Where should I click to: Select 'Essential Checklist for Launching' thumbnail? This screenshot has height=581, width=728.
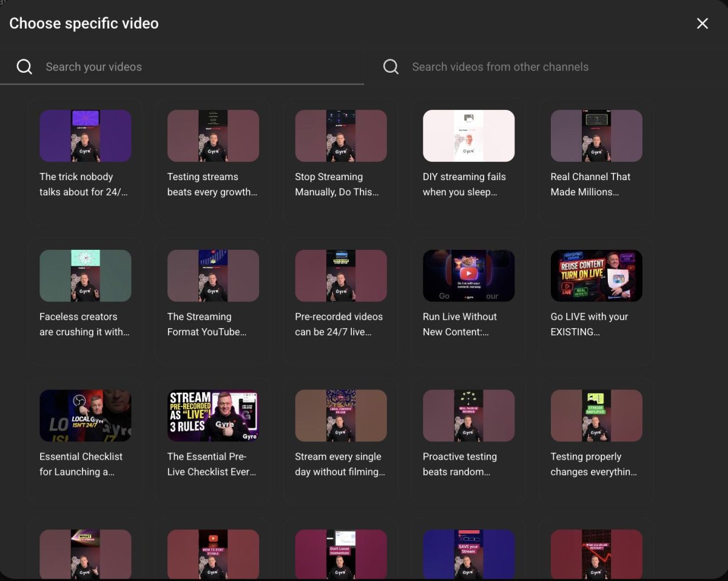pos(86,415)
